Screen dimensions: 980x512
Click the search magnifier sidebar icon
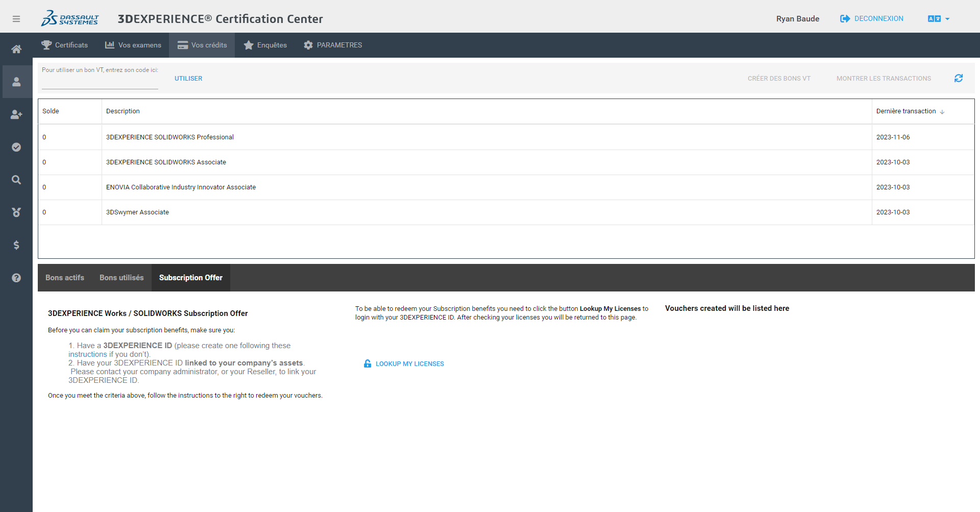(x=16, y=180)
